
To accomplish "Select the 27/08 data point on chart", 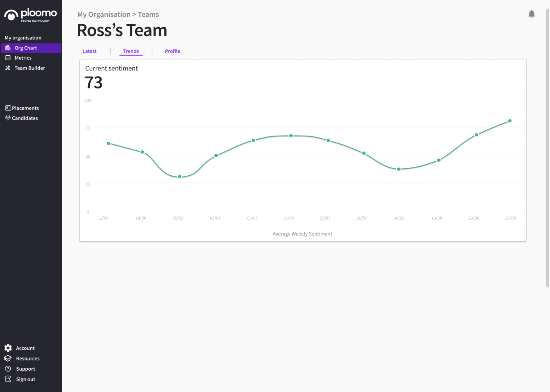I will (510, 121).
